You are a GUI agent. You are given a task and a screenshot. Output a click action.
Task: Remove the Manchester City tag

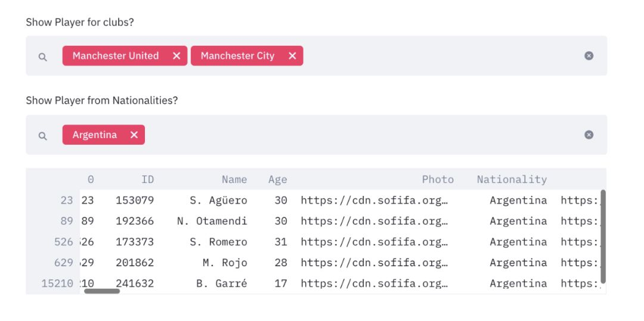coord(292,56)
